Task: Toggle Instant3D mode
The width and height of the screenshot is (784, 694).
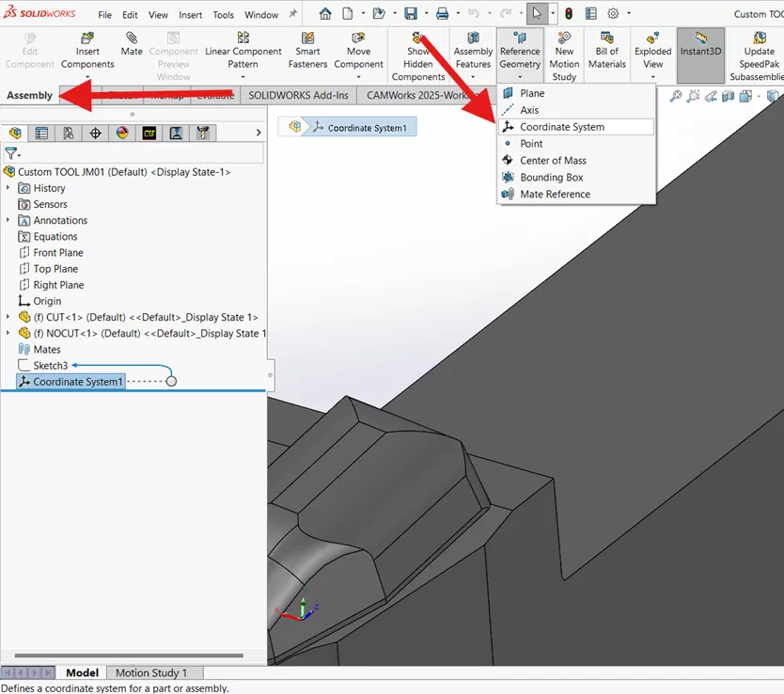Action: 699,52
